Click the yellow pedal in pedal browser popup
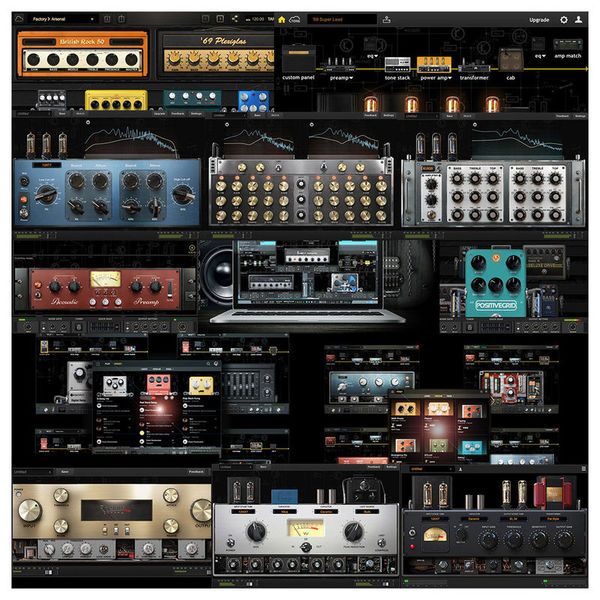Image resolution: width=600 pixels, height=600 pixels. click(201, 386)
